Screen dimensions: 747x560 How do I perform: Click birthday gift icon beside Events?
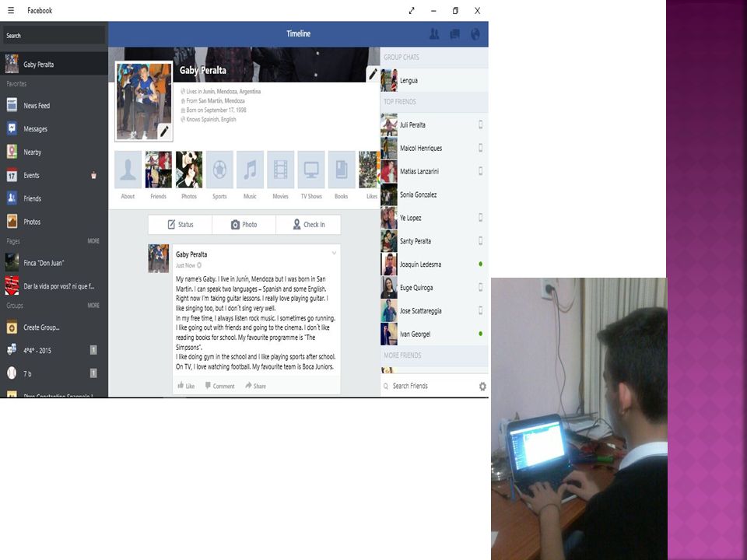coord(94,175)
